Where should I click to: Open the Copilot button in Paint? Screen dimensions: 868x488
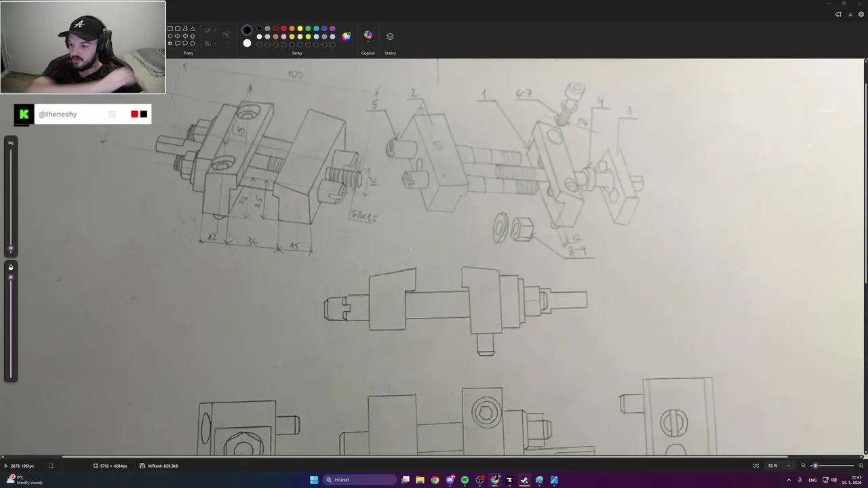[x=368, y=35]
